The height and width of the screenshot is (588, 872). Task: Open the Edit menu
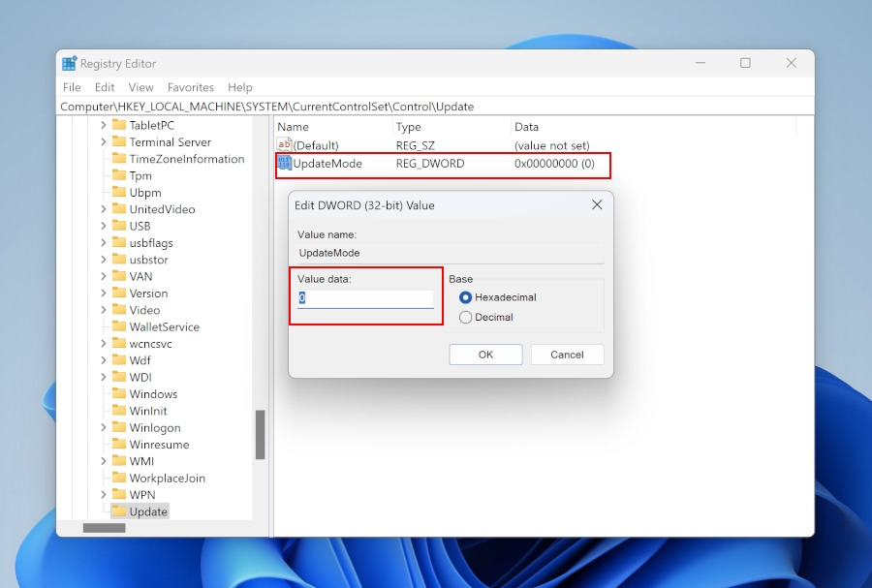pyautogui.click(x=105, y=87)
